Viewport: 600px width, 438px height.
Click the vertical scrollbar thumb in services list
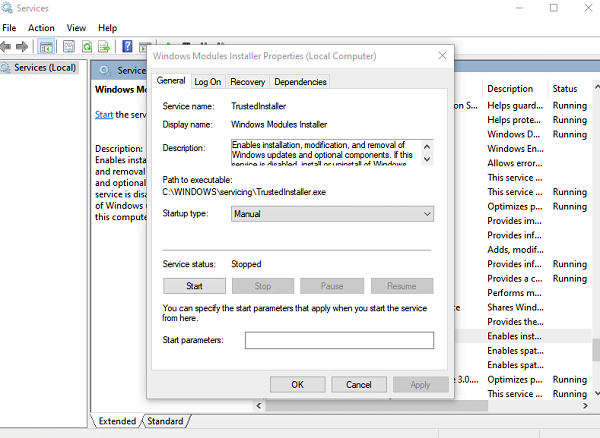click(x=597, y=350)
